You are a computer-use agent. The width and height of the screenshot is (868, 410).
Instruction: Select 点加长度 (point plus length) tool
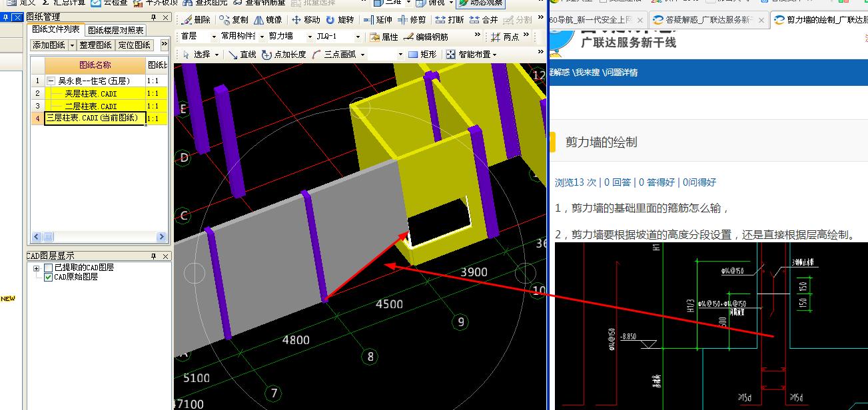[x=284, y=55]
